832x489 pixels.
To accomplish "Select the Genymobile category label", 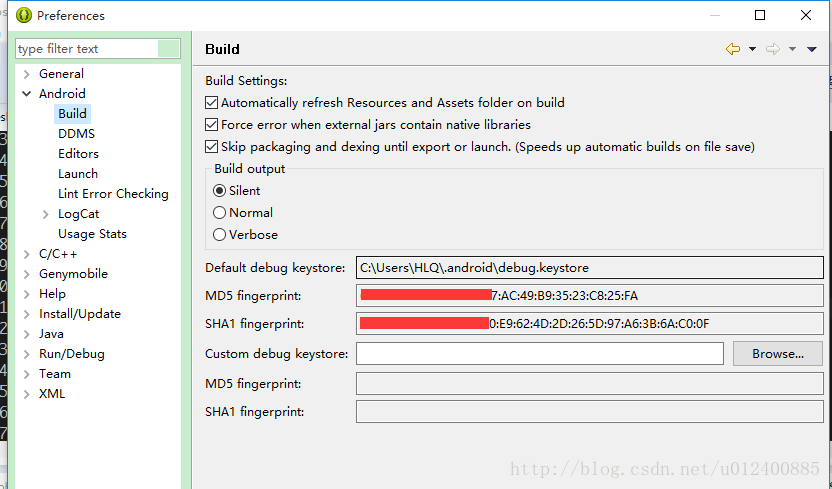I will 73,274.
